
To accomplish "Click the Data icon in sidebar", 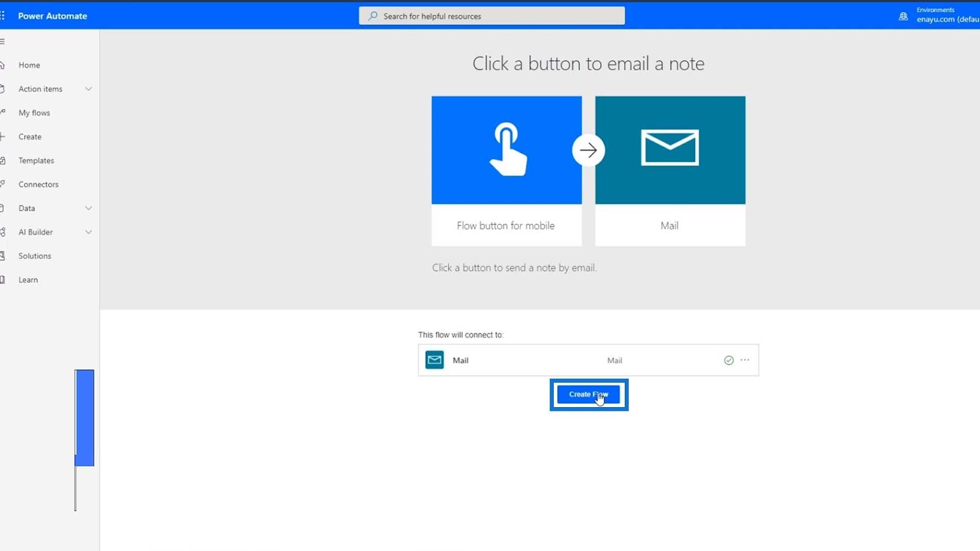I will click(x=2, y=208).
